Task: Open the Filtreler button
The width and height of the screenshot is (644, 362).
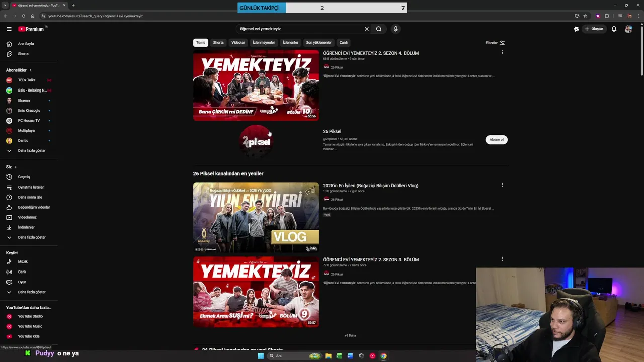Action: (x=495, y=43)
